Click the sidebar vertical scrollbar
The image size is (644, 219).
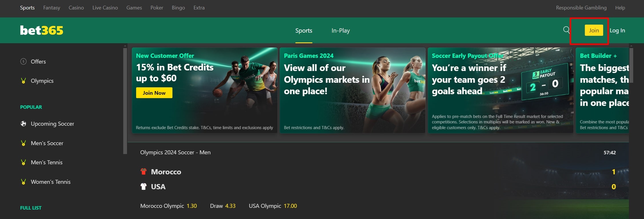125,101
